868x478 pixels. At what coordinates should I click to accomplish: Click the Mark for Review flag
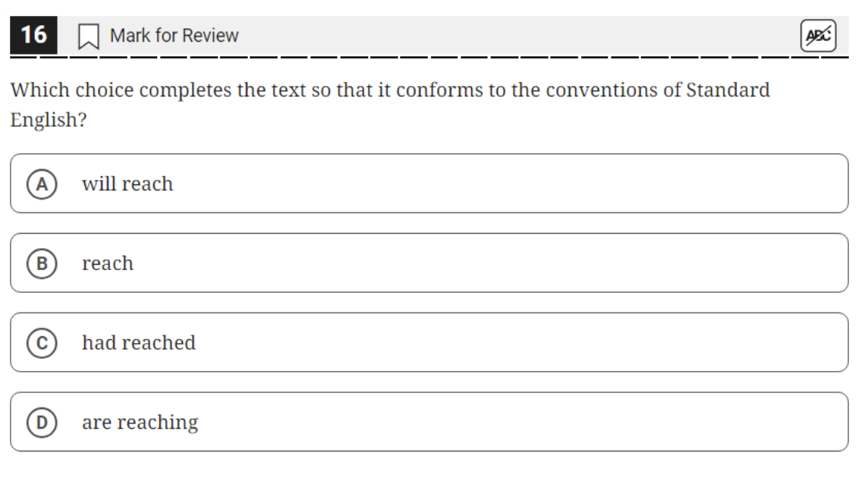pos(87,37)
